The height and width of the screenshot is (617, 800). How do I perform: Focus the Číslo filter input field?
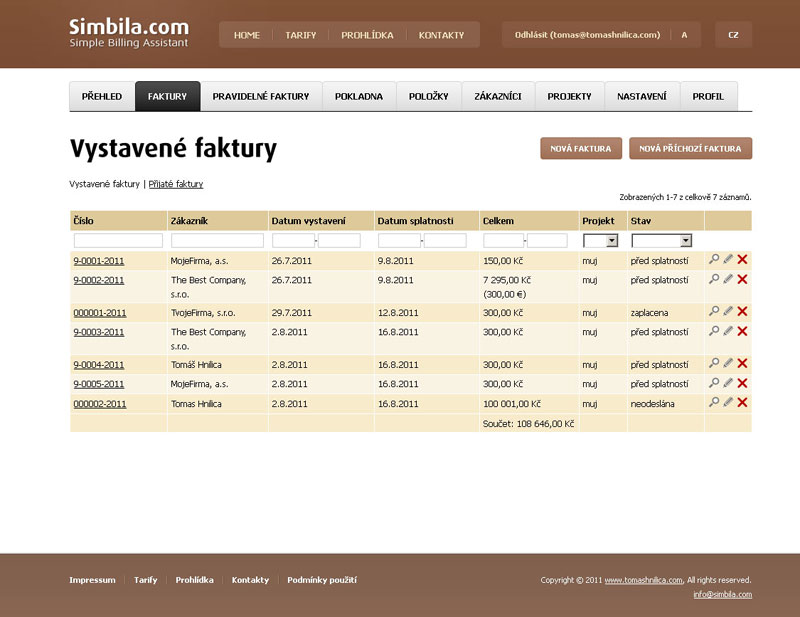point(118,241)
